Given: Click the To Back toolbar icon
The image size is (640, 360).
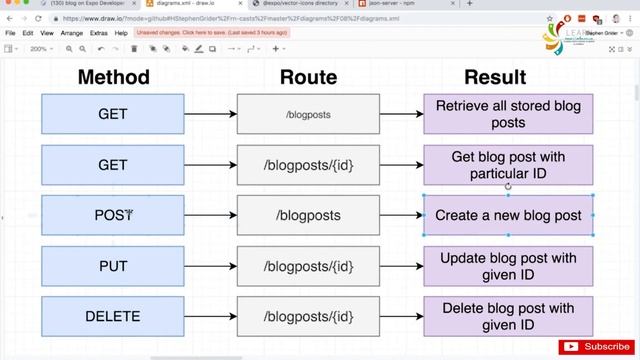Looking at the screenshot, I should coord(167,49).
